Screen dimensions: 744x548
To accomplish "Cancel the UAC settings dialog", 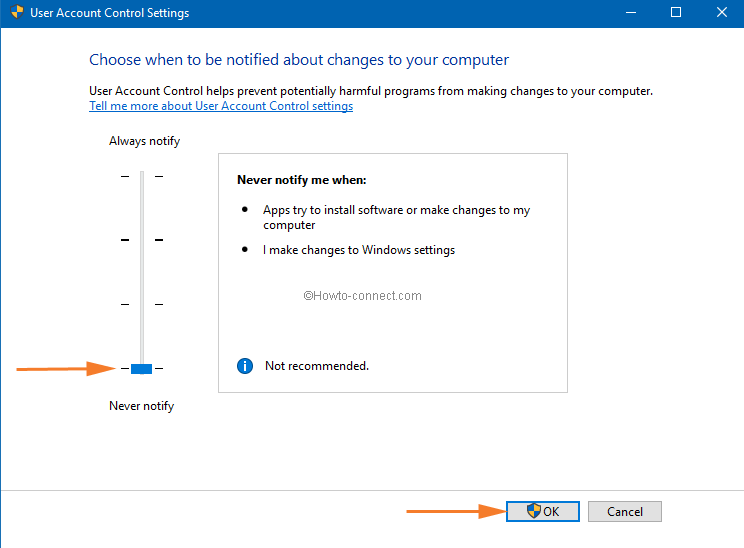I will pyautogui.click(x=624, y=511).
